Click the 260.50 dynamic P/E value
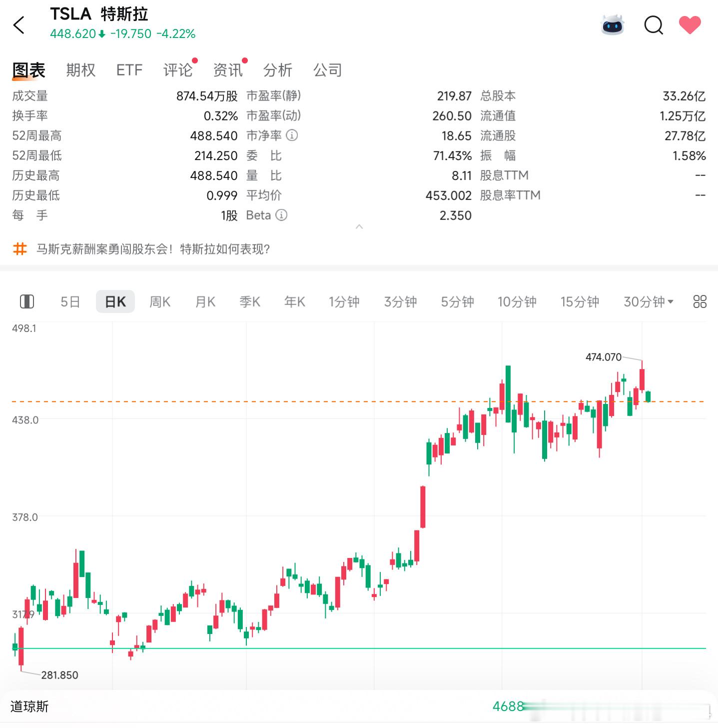Screen dimensions: 718x728 452,116
